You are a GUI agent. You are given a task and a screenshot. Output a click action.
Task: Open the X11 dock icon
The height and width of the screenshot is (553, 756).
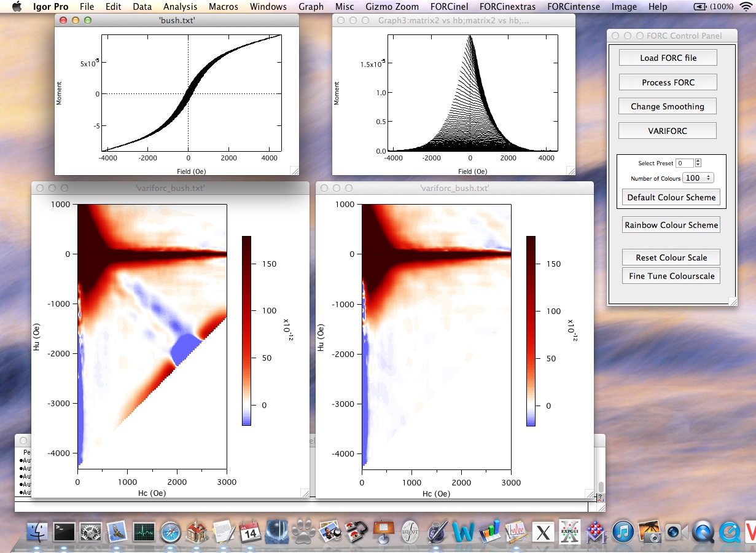543,532
